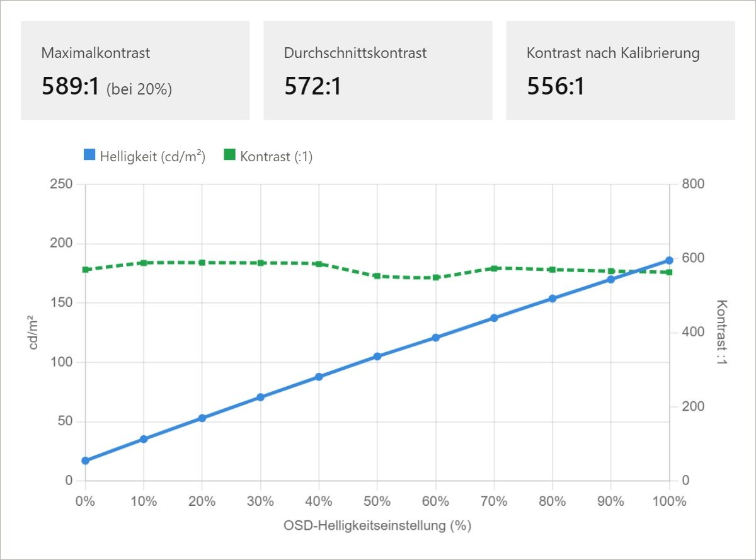
Task: Click the blue brightness point at 80%
Action: [x=553, y=299]
